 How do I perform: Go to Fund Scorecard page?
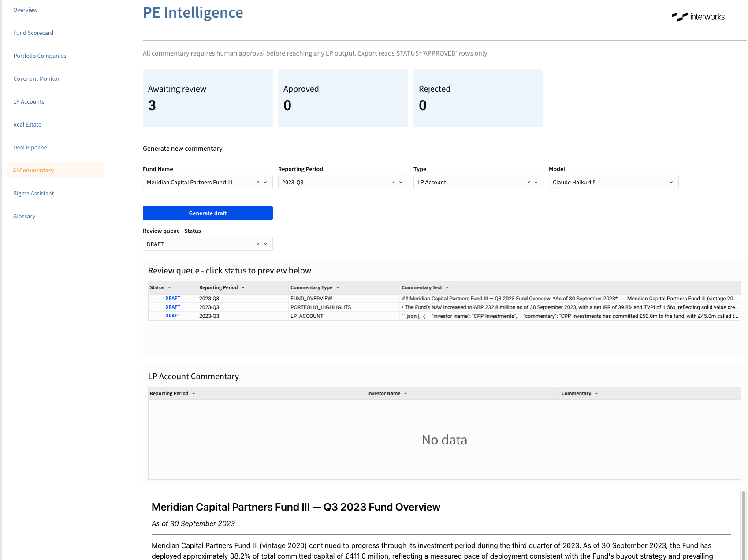click(33, 33)
